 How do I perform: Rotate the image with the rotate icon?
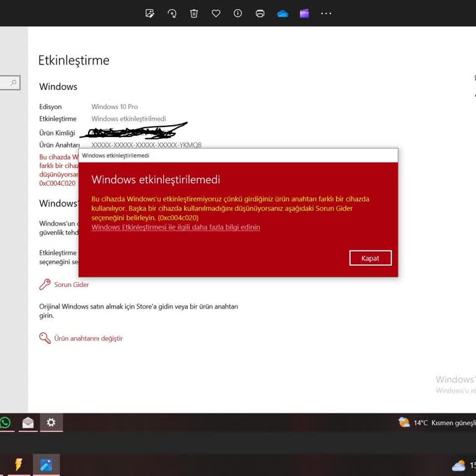(x=172, y=14)
